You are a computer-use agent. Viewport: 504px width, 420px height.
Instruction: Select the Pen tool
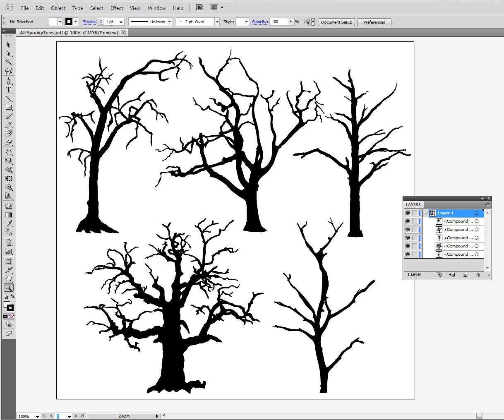9,80
